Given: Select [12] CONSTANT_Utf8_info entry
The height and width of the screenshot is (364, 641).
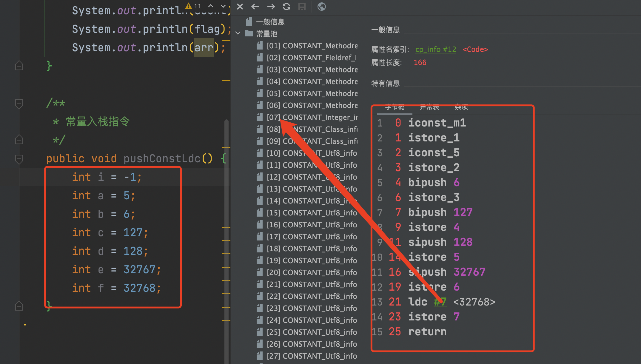Looking at the screenshot, I should tap(307, 177).
